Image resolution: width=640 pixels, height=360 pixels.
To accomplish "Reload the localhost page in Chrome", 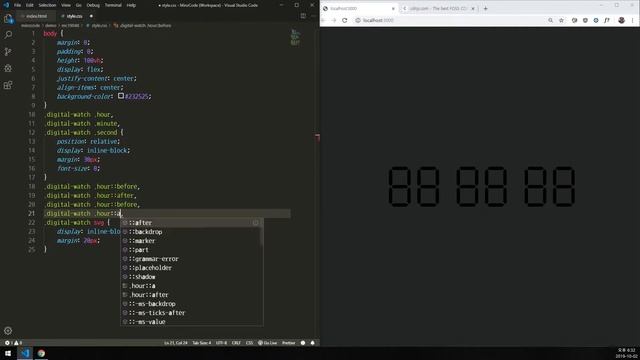I will pos(344,20).
